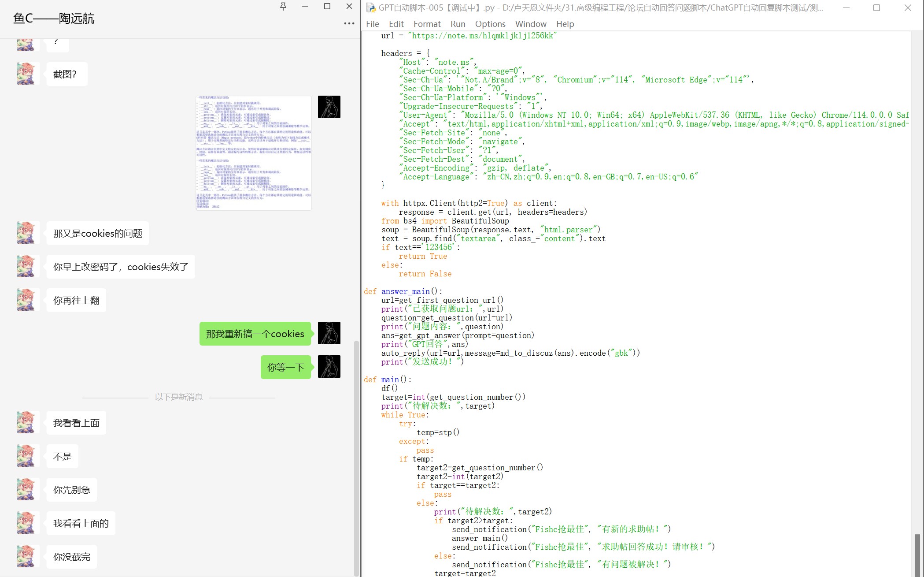
Task: Click my avatar beside '那我重新搞一个cookies'
Action: click(329, 333)
